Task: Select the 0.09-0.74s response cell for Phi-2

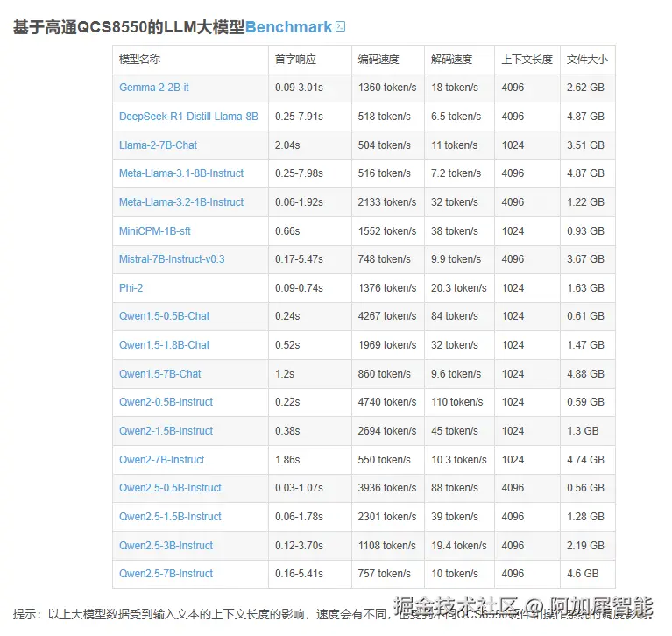Action: pos(310,287)
